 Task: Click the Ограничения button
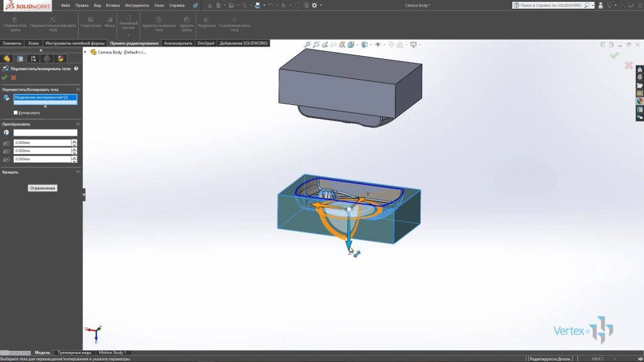42,188
